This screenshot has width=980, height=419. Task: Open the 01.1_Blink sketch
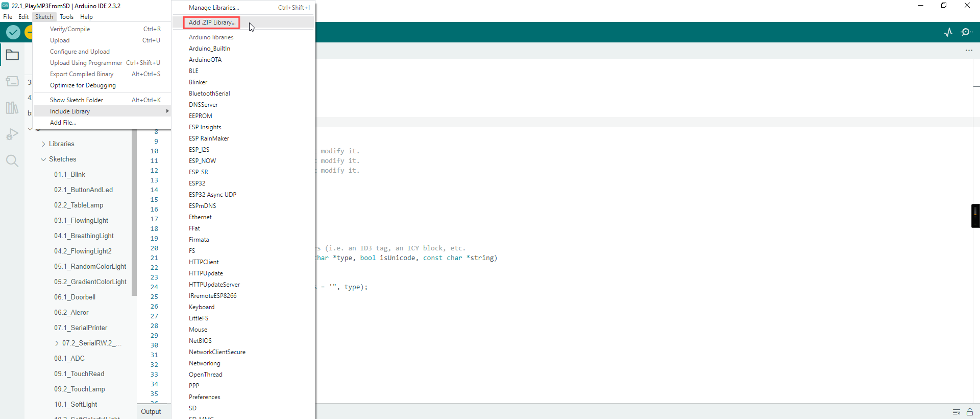69,175
